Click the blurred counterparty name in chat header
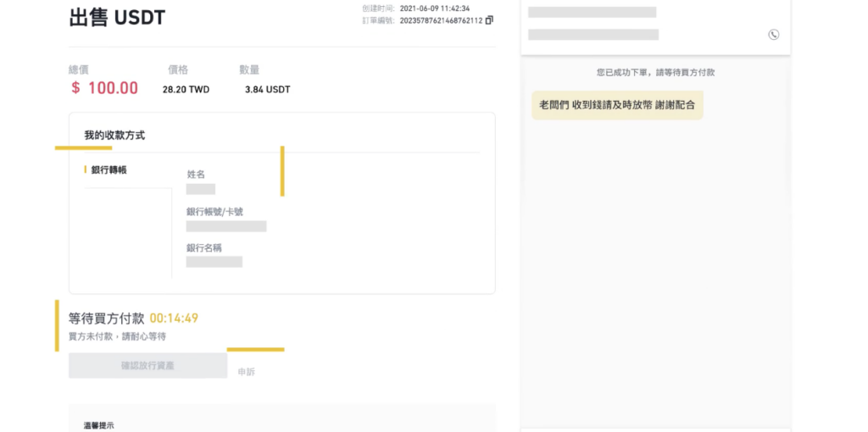 [x=593, y=12]
